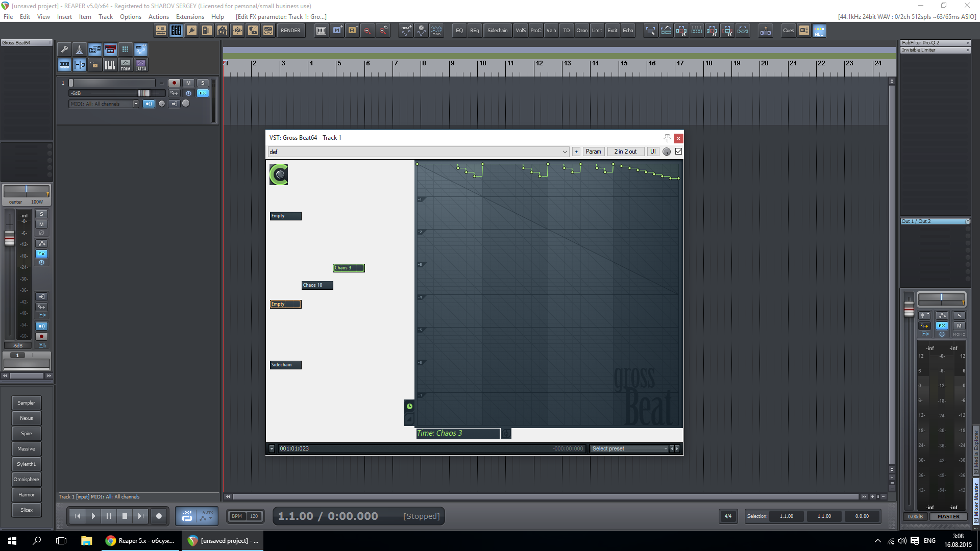The image size is (980, 551).
Task: Open the Track menu
Action: tap(106, 17)
